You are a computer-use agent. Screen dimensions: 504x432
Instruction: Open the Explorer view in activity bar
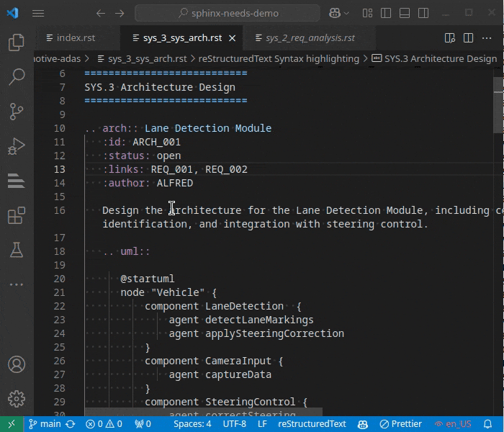[17, 42]
